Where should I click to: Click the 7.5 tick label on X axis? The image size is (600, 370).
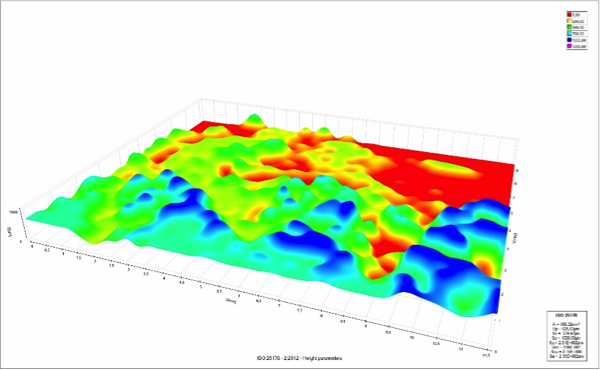300,310
